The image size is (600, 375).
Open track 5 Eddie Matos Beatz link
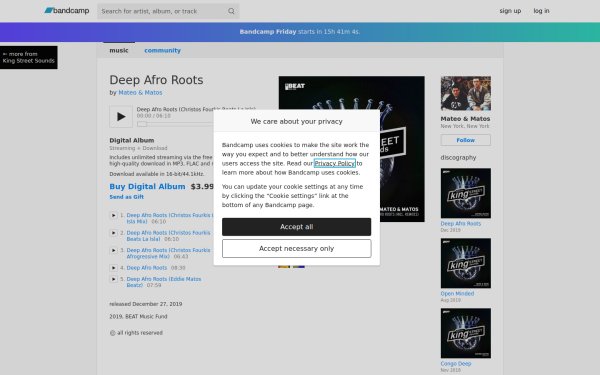164,282
